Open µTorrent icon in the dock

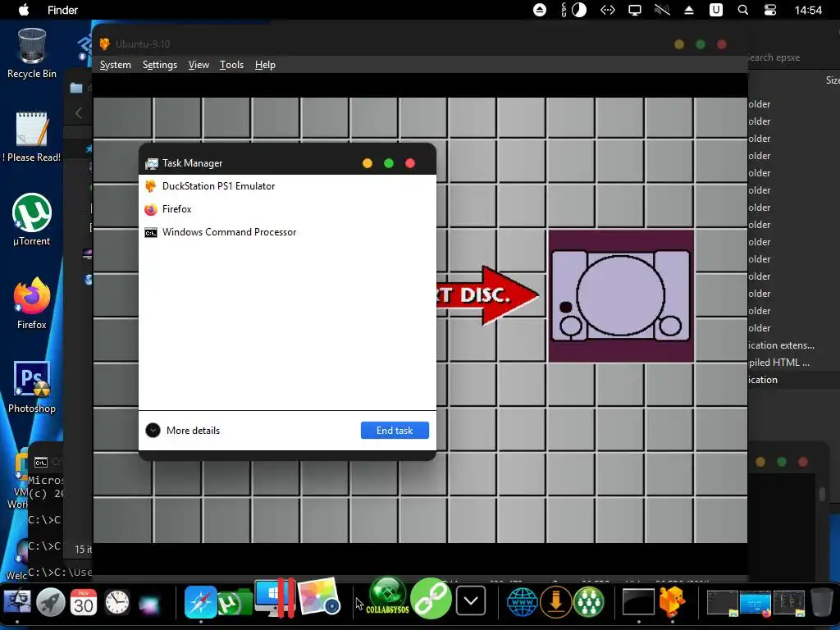(235, 603)
